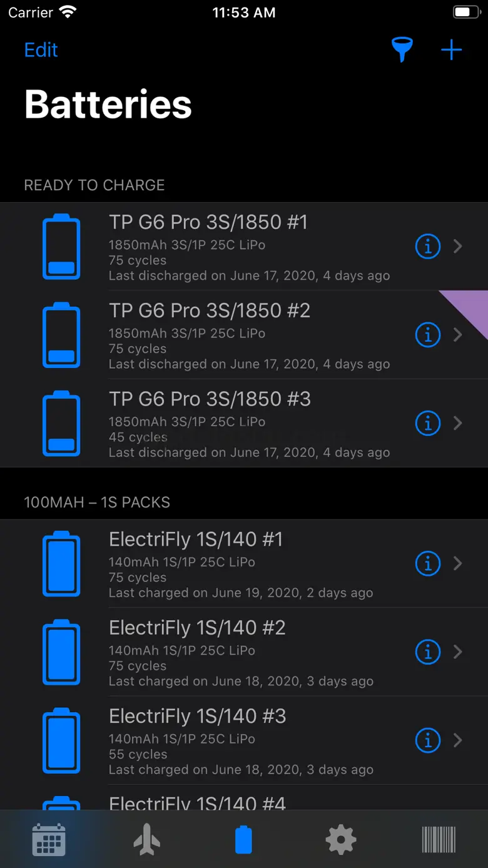Open the ElectriFly 1S/140 #4 row
Screen dimensions: 488x868
(197, 801)
